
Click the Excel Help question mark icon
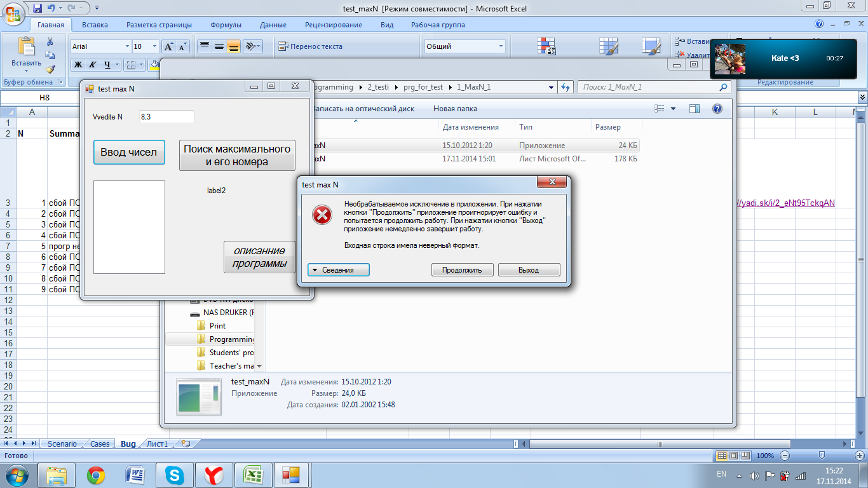pos(819,24)
